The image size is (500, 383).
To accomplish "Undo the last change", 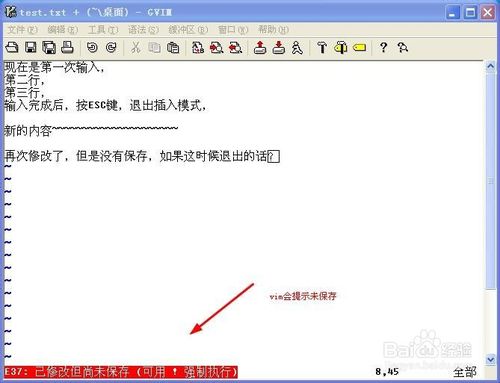I will point(92,48).
